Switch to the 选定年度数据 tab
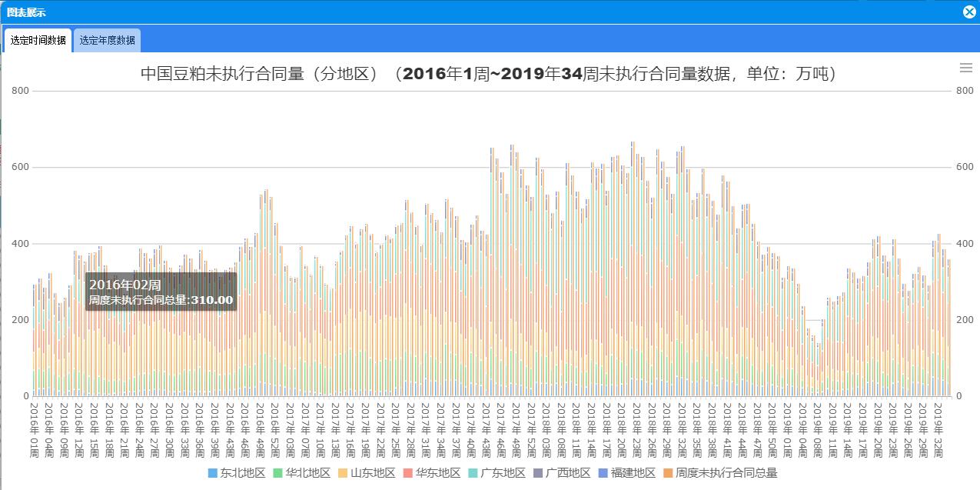 [x=107, y=41]
